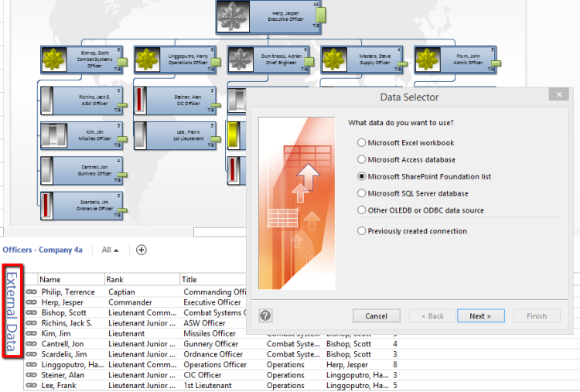Screen dimensions: 580x392
Task: Click link icon for Cantrell, Jon row
Action: (x=32, y=344)
